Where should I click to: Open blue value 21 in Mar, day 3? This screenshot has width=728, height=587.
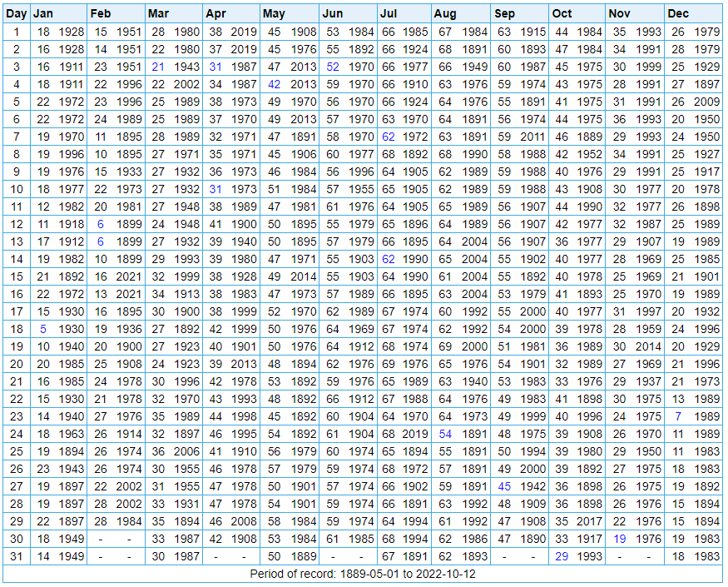[158, 67]
